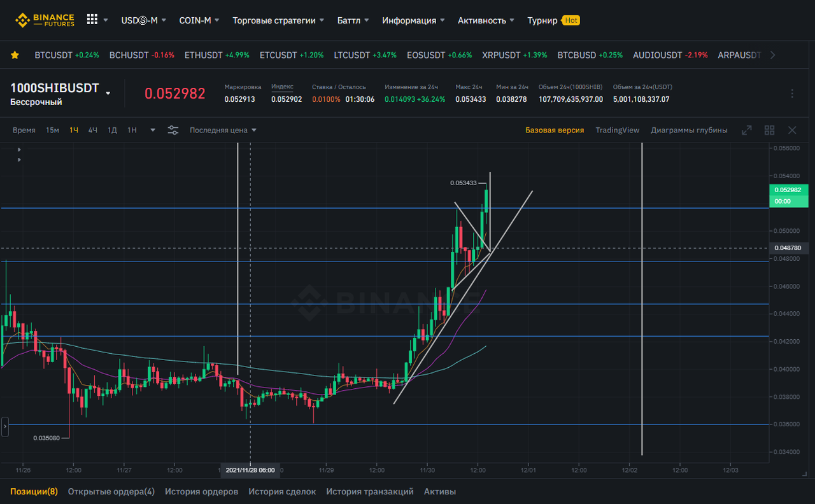Expand chart to fullscreen
The height and width of the screenshot is (504, 815).
pyautogui.click(x=747, y=130)
